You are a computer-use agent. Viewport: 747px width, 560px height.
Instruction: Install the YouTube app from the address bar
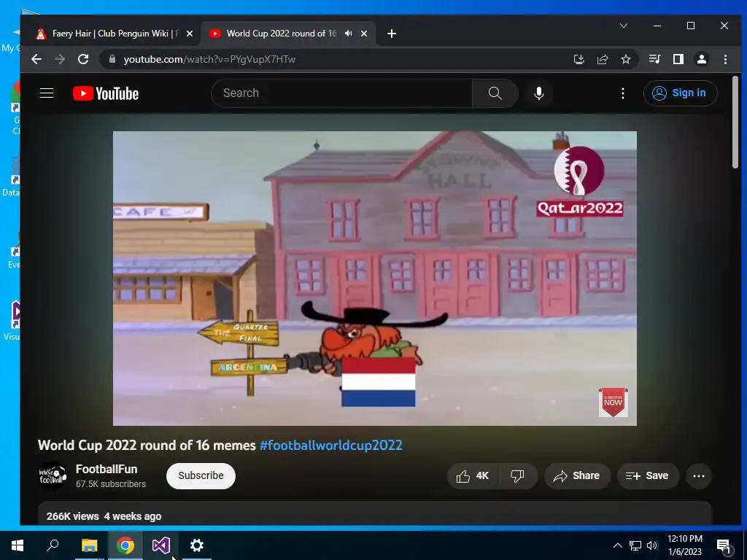click(x=578, y=59)
